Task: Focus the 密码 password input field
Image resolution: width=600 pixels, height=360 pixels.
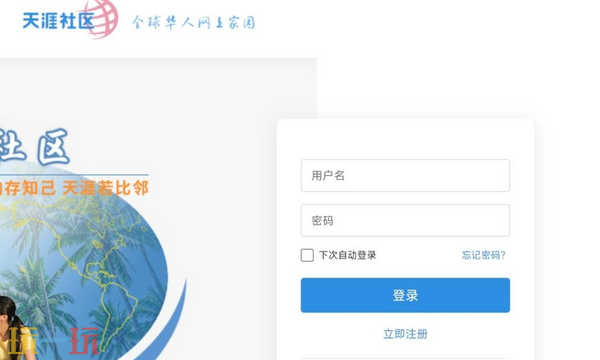Action: (x=405, y=220)
